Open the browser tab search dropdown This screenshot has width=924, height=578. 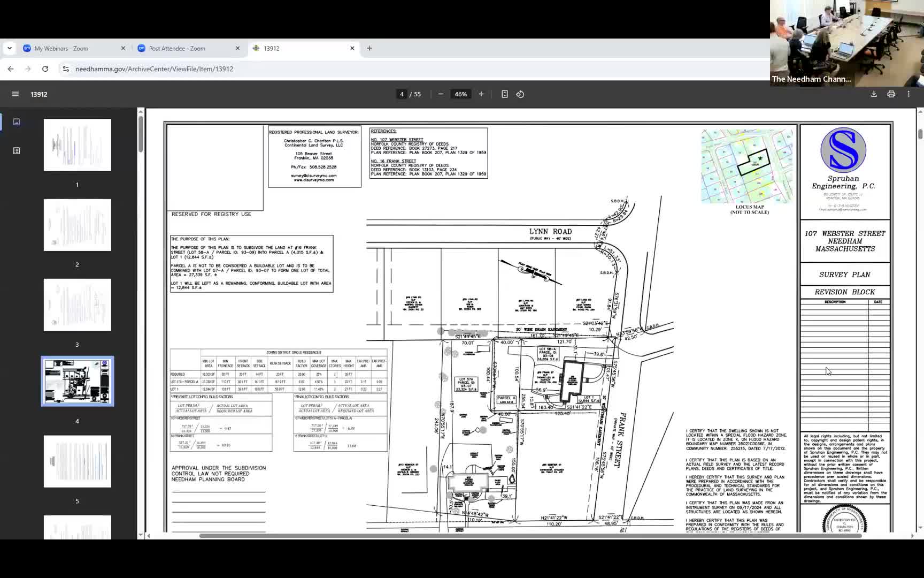[x=10, y=48]
